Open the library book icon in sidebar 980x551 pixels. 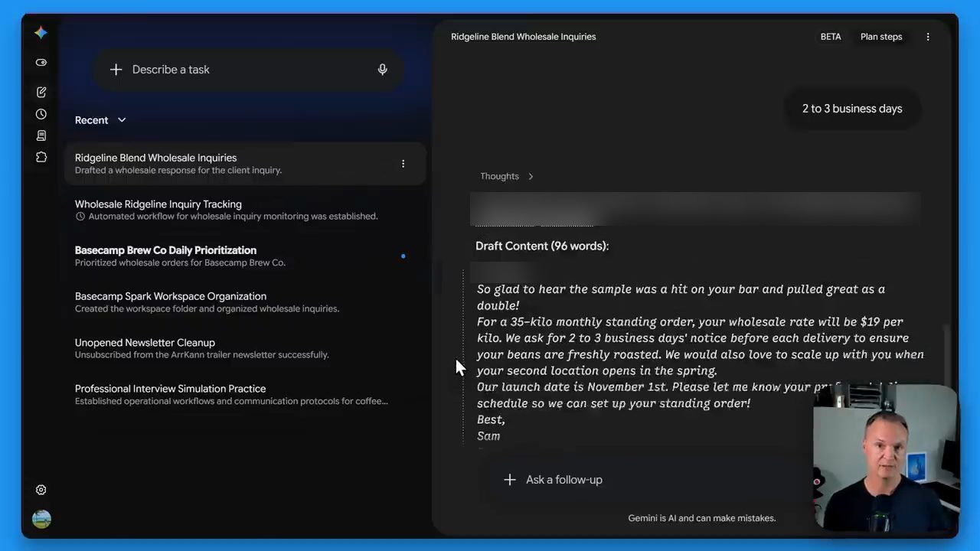click(x=41, y=135)
